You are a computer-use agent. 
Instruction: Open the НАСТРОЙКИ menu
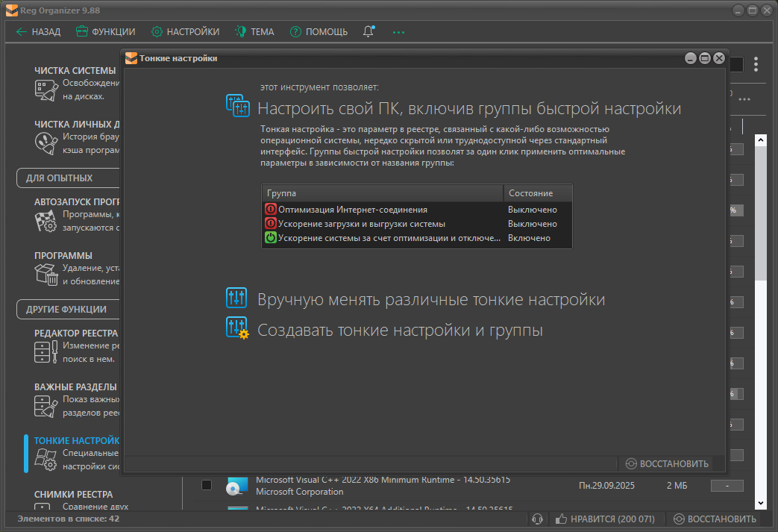click(185, 31)
